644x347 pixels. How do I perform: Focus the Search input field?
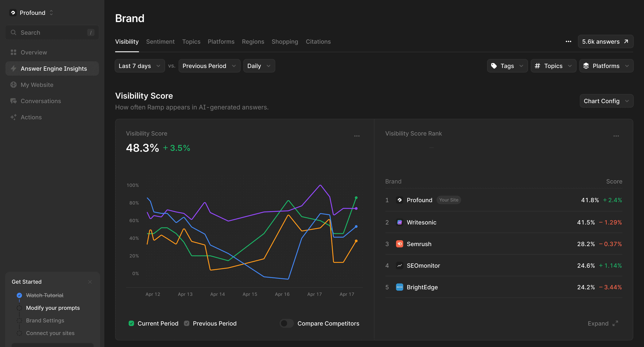52,33
